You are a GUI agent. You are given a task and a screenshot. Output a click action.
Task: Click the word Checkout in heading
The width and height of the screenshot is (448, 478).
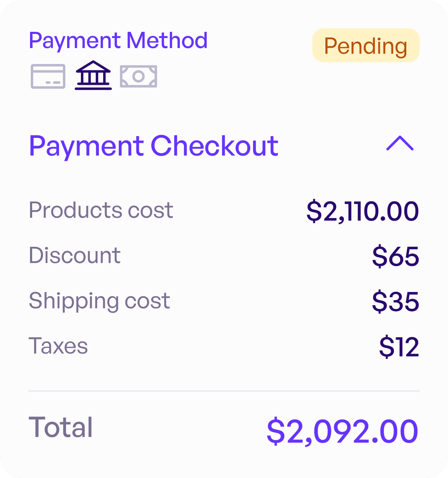pyautogui.click(x=215, y=146)
